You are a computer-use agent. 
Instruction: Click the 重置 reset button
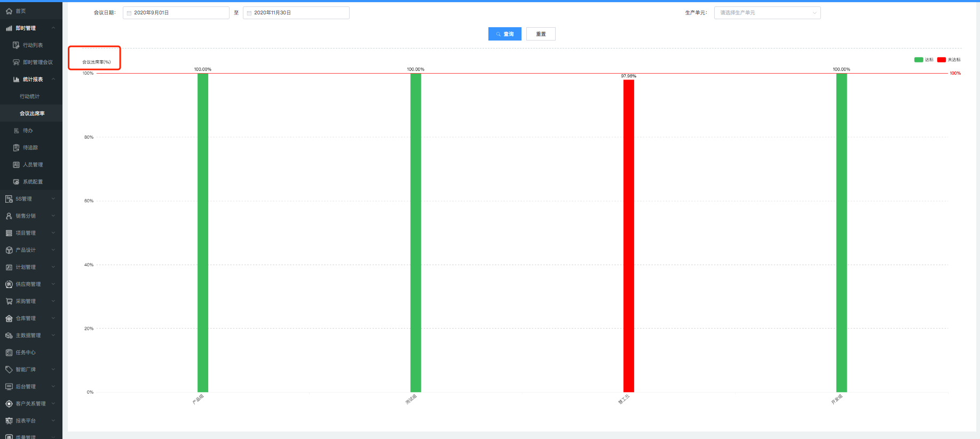point(541,34)
